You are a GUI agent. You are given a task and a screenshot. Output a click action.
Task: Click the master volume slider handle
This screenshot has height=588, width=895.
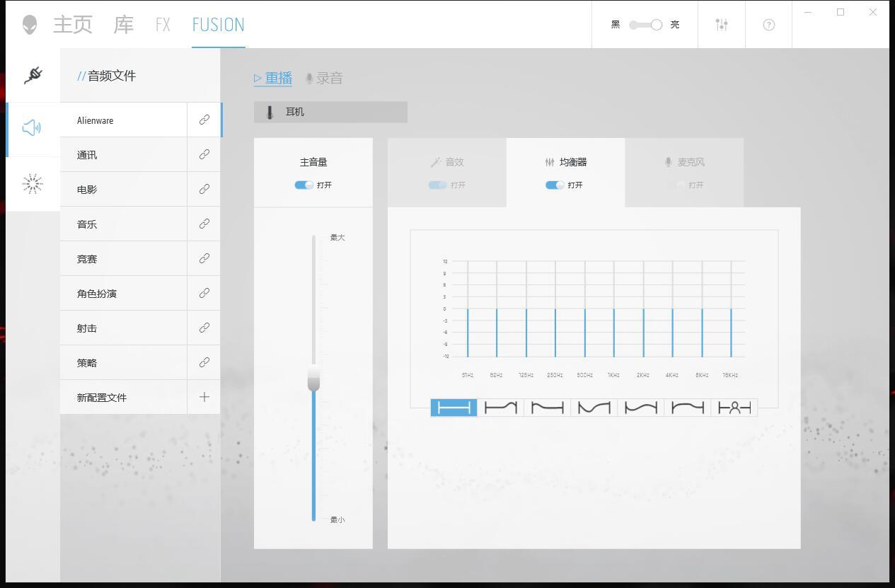point(313,378)
